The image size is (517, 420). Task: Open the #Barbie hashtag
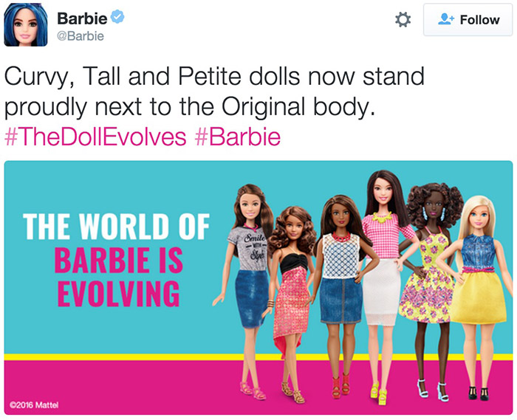[238, 137]
